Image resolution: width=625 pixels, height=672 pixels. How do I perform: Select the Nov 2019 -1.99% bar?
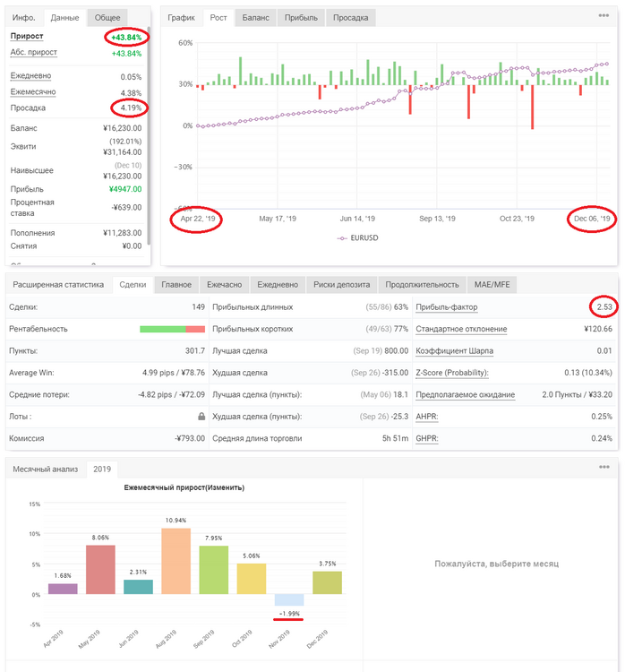(289, 600)
